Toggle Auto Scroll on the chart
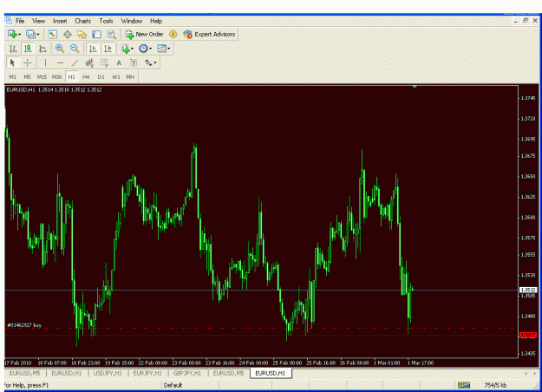 pos(93,49)
